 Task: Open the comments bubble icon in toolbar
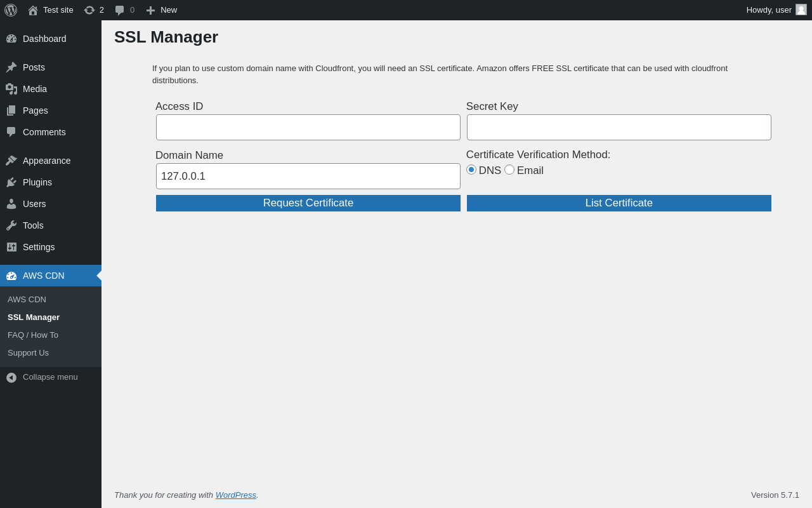(119, 10)
